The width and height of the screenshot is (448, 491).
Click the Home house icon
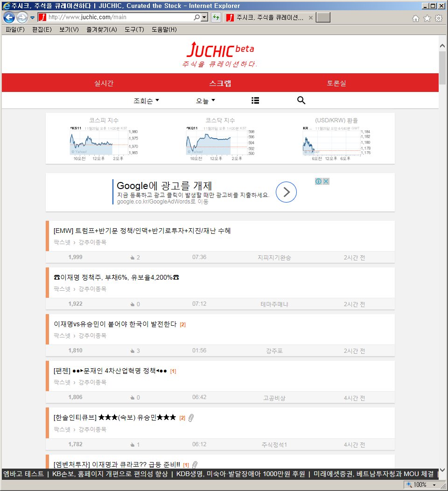pos(415,19)
